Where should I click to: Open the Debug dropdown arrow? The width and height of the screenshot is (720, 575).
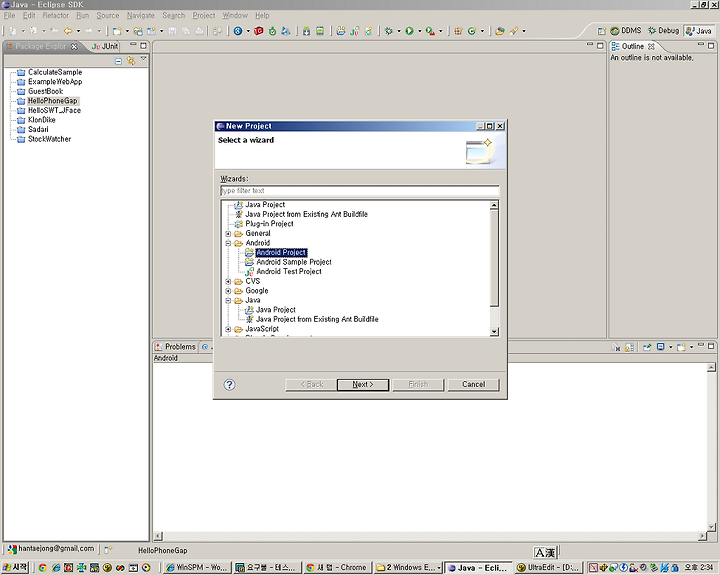point(399,31)
